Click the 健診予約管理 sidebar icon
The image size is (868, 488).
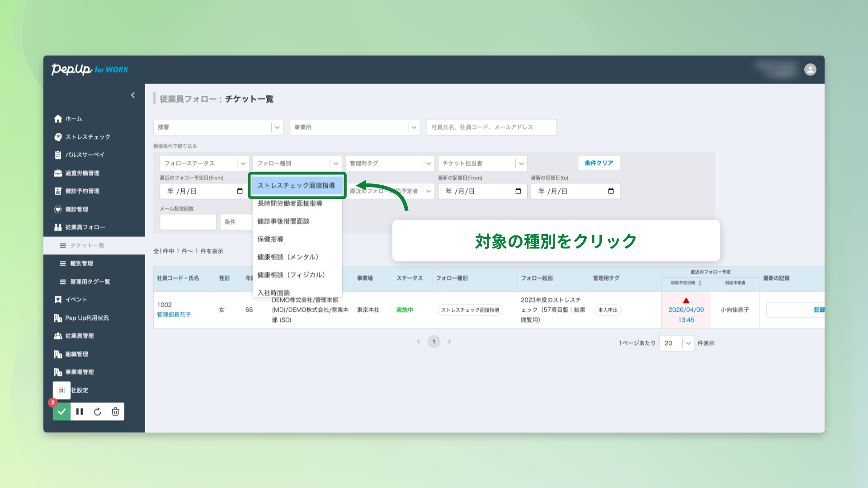[58, 191]
